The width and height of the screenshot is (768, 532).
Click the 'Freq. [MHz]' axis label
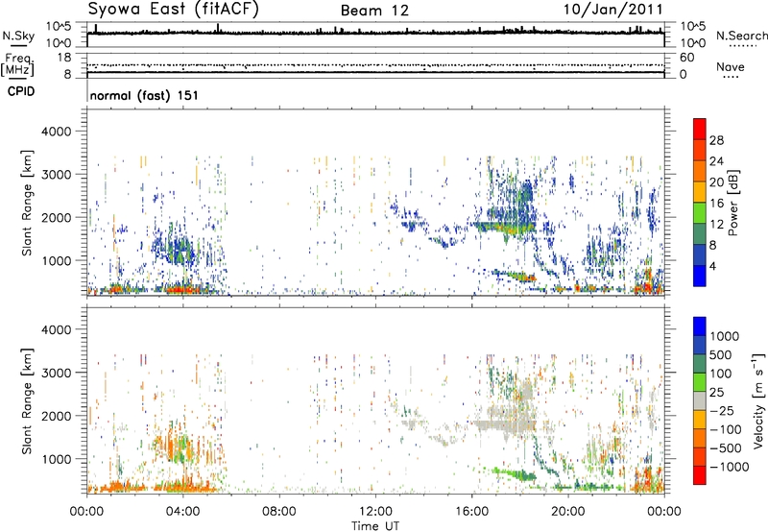coord(17,65)
